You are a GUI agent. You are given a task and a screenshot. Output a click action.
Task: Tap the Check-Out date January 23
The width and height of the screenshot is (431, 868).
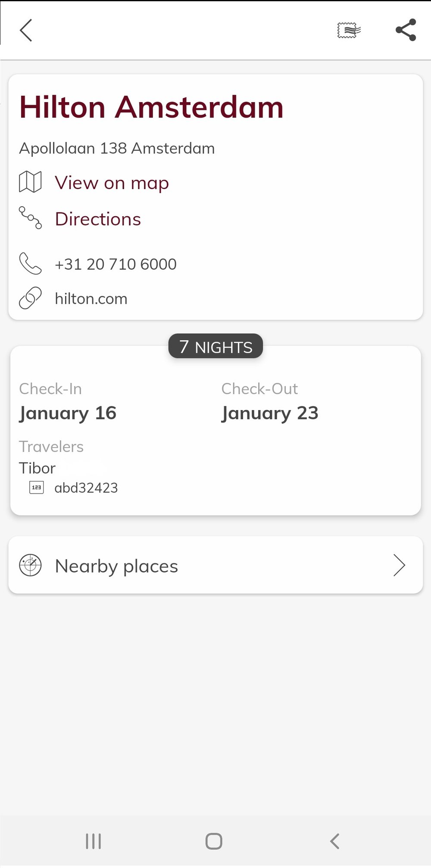[270, 413]
